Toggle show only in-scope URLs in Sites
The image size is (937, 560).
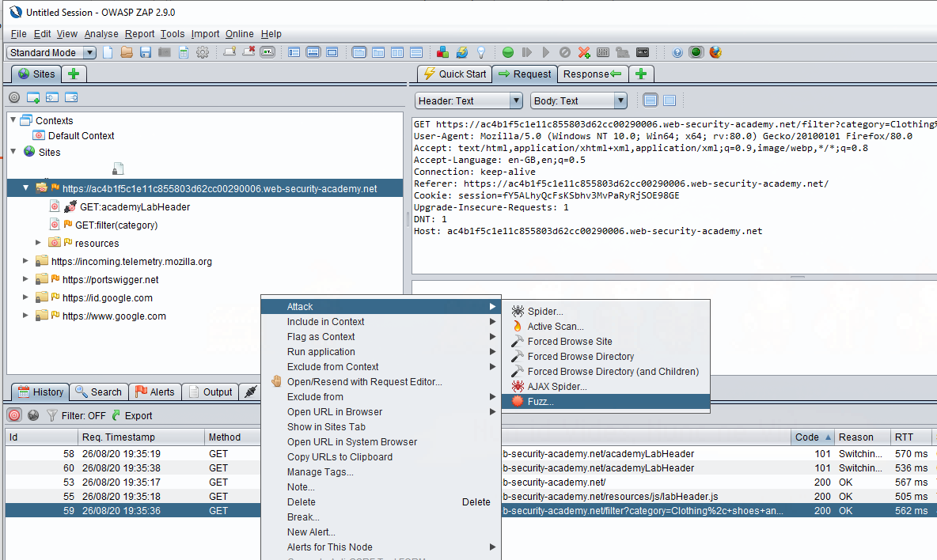coord(14,97)
